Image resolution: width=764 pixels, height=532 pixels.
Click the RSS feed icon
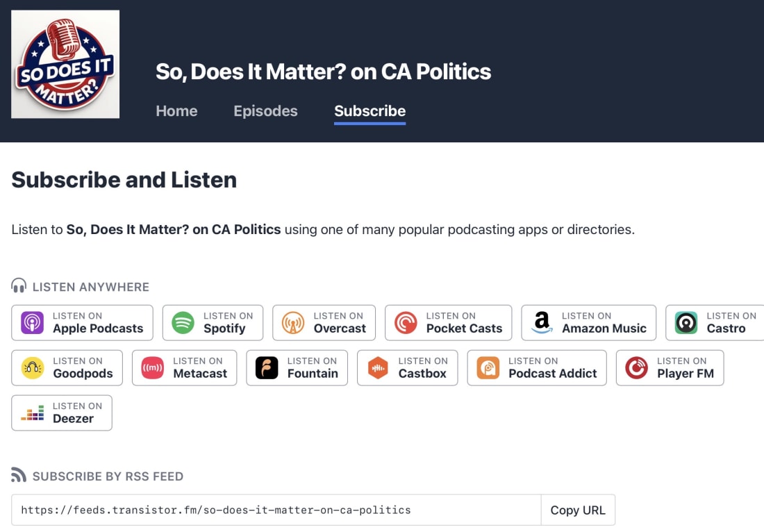coord(19,475)
